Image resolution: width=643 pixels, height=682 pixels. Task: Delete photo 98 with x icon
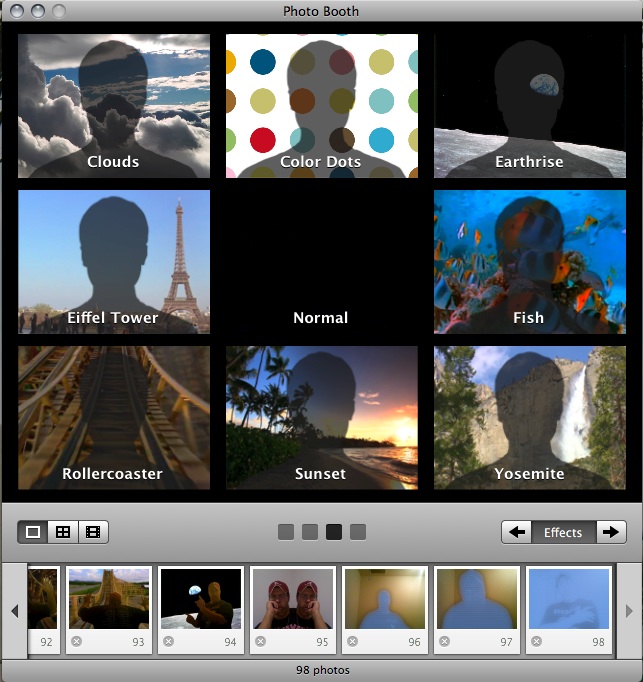(x=536, y=642)
